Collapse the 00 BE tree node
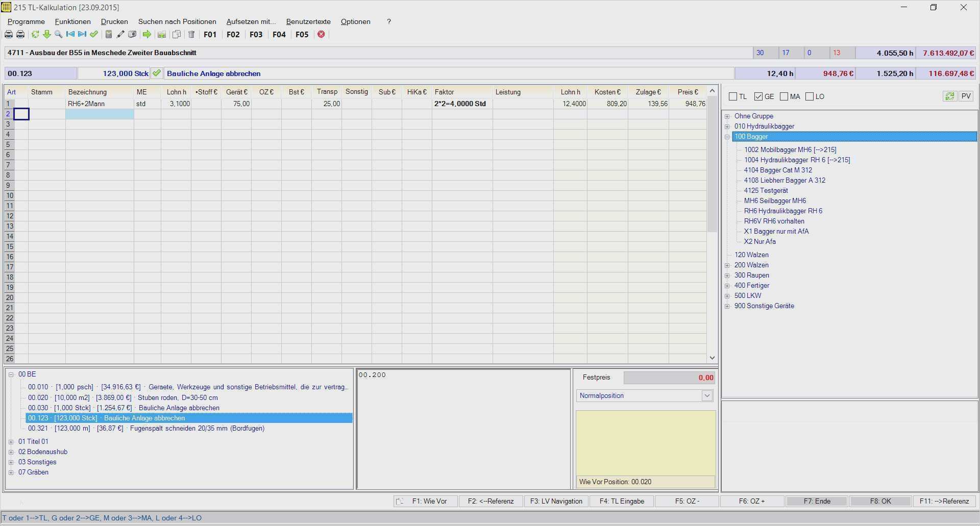The height and width of the screenshot is (526, 980). (11, 374)
